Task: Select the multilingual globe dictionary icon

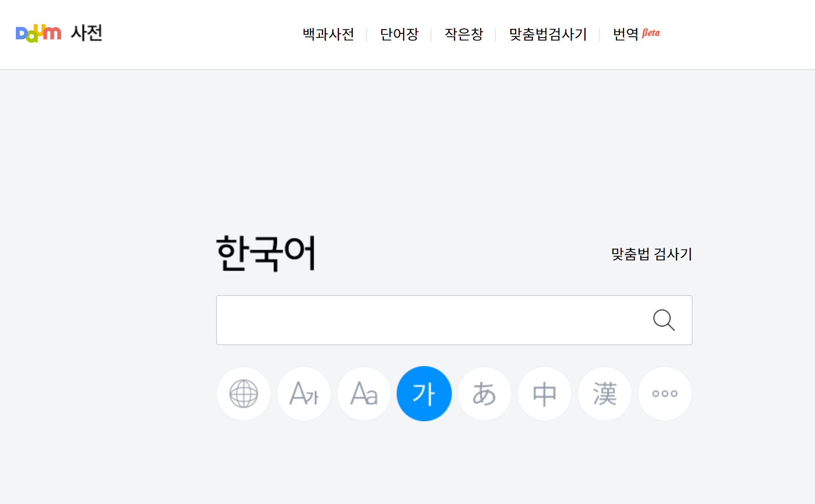Action: click(x=244, y=393)
